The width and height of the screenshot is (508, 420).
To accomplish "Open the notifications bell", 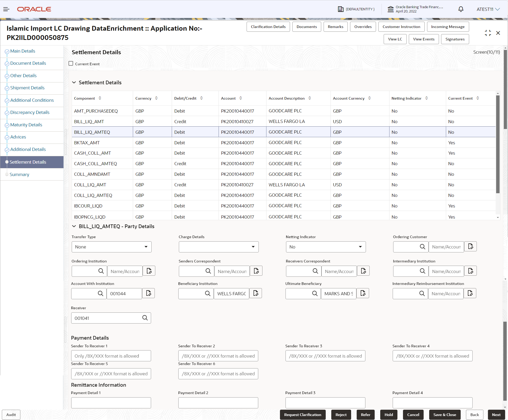I will 461,9.
